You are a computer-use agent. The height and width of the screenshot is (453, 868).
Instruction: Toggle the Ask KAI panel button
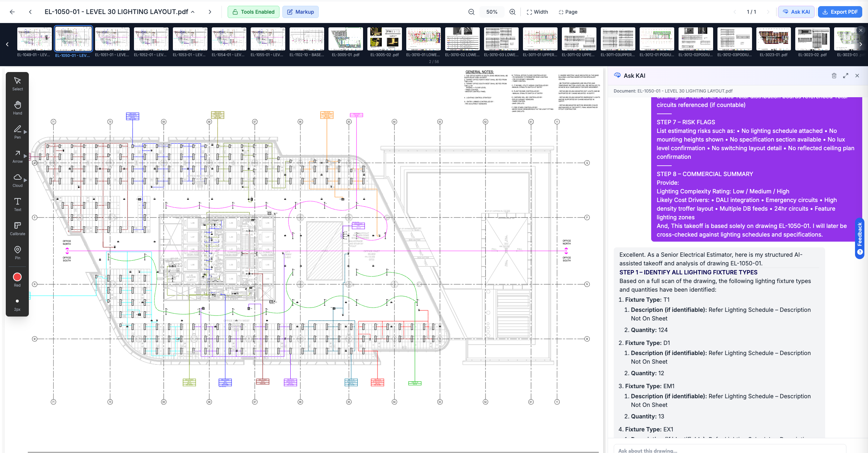tap(796, 12)
